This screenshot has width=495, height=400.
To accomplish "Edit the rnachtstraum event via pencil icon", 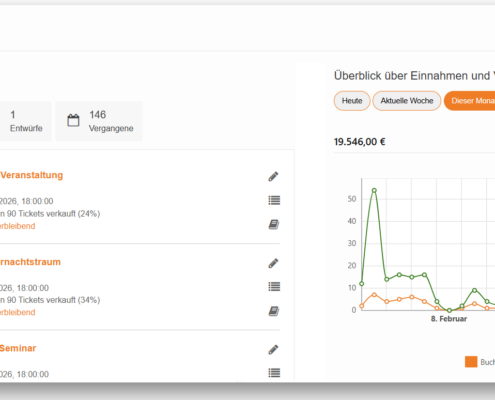I will [273, 263].
